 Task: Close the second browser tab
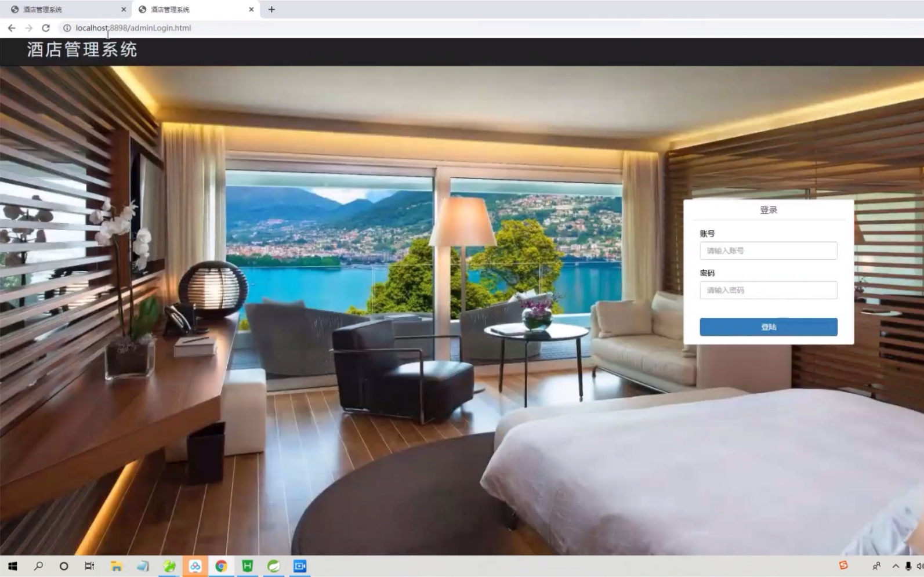coord(251,9)
